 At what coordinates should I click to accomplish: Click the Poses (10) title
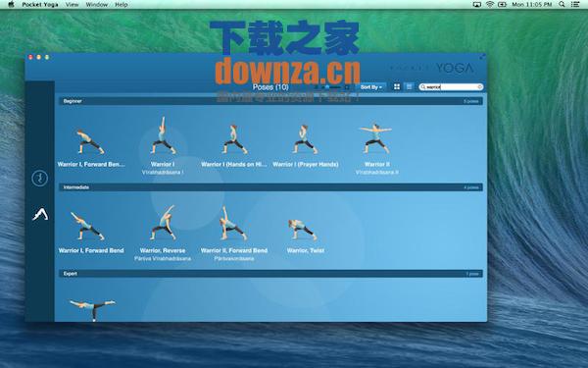[x=270, y=87]
